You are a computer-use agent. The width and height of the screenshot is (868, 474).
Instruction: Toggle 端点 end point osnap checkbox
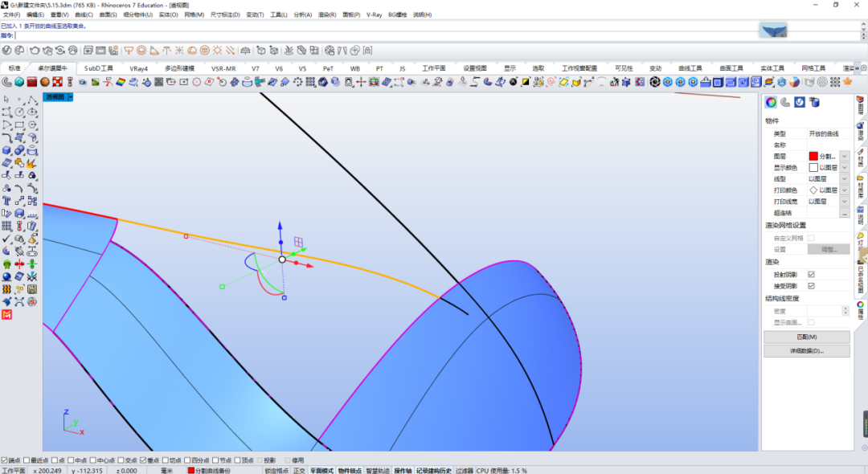[5, 460]
